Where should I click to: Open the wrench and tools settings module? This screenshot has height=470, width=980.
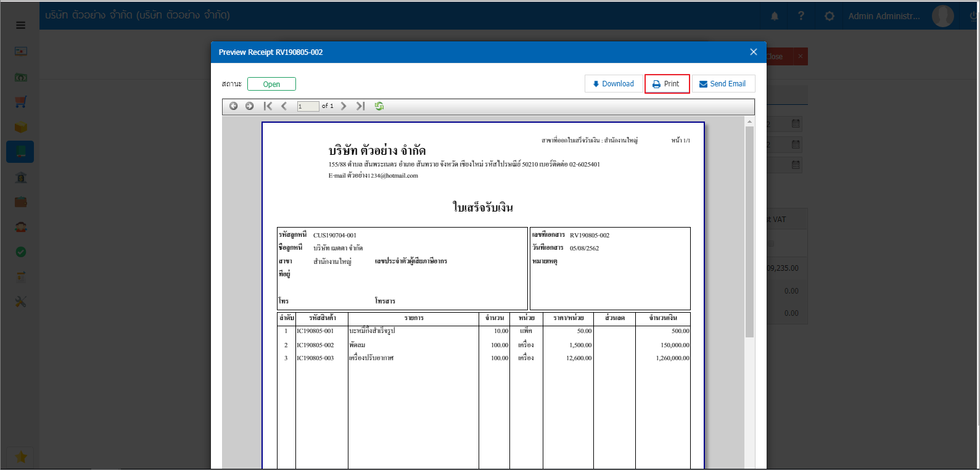pos(20,302)
